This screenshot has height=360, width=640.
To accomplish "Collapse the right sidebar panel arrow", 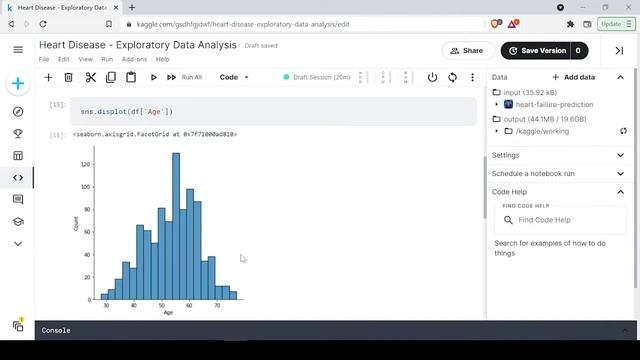I will click(619, 51).
